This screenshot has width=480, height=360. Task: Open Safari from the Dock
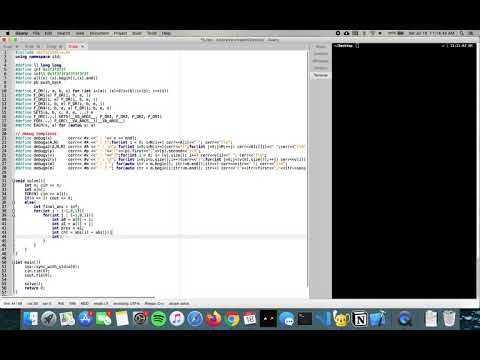195,319
